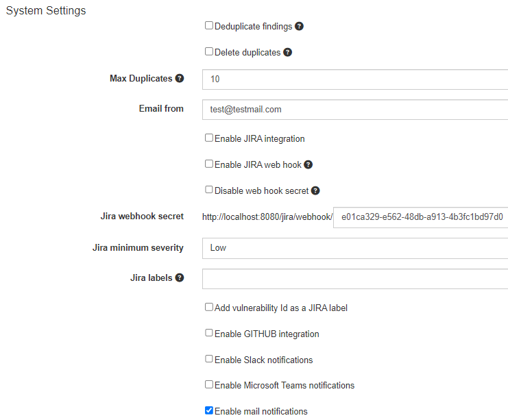Image resolution: width=508 pixels, height=420 pixels.
Task: Click help icon next to Deduplicate findings
Action: [x=299, y=27]
